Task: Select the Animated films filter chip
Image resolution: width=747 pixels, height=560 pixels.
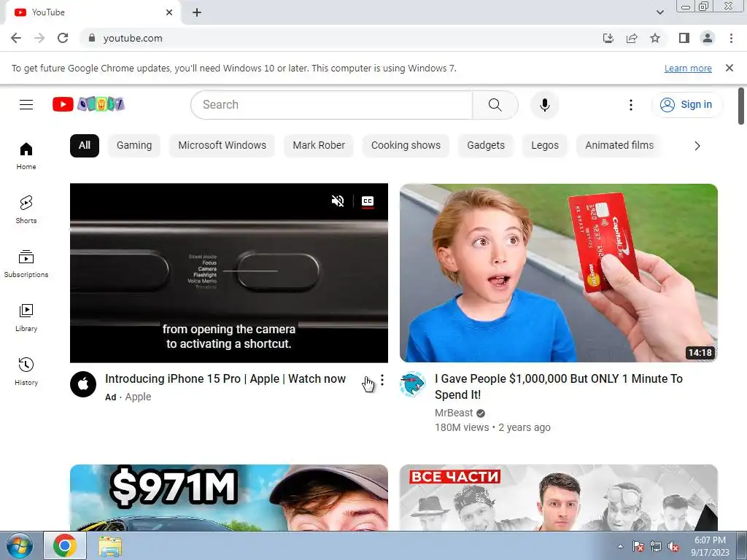Action: coord(619,145)
